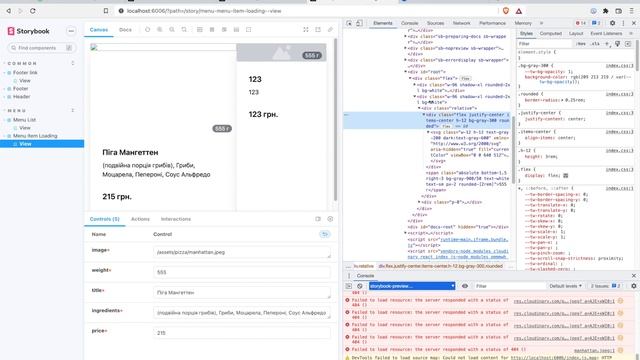The height and width of the screenshot is (360, 640).
Task: Open the Event Listeners tab
Action: [606, 33]
